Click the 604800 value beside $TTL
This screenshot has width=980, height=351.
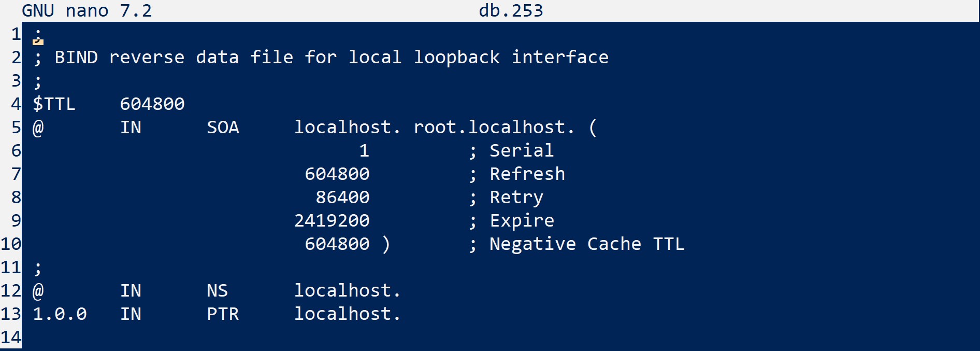pyautogui.click(x=152, y=104)
